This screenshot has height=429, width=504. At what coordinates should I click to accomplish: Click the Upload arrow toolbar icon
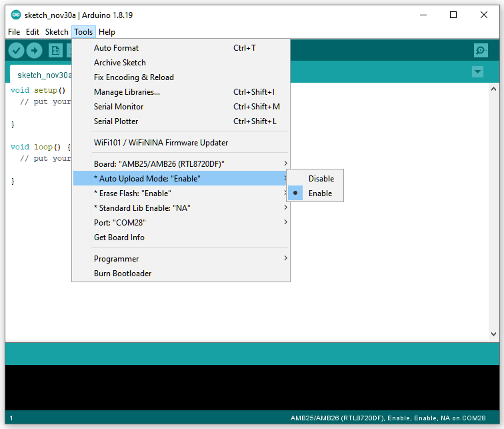[x=35, y=51]
